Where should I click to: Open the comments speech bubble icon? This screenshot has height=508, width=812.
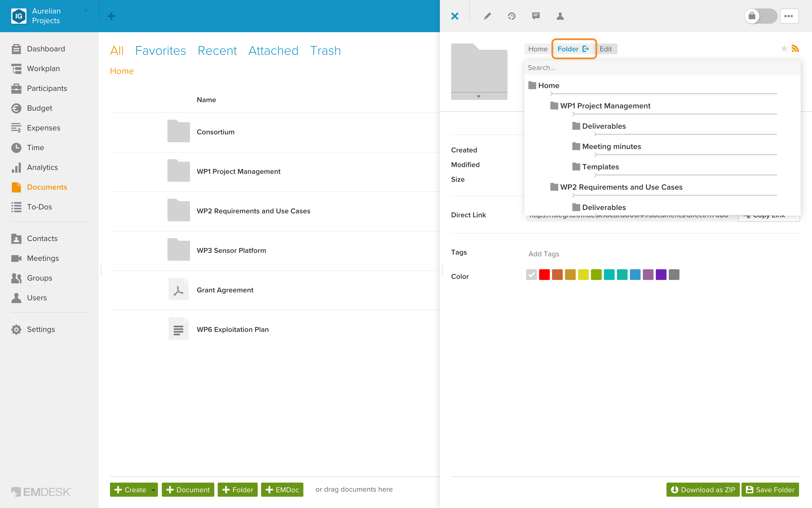pyautogui.click(x=536, y=16)
